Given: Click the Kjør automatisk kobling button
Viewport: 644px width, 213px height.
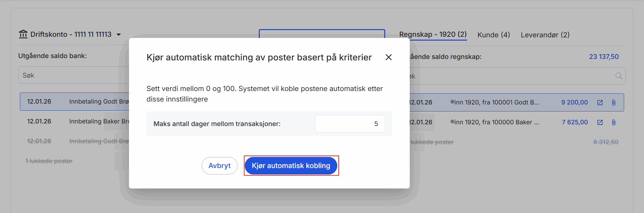Looking at the screenshot, I should tap(291, 166).
